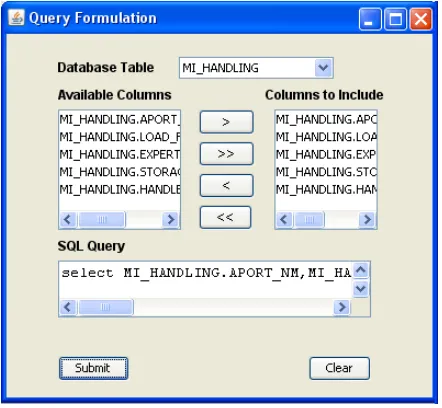Select MI_HANDLING.APC in Columns to Include
The height and width of the screenshot is (408, 442).
(326, 119)
